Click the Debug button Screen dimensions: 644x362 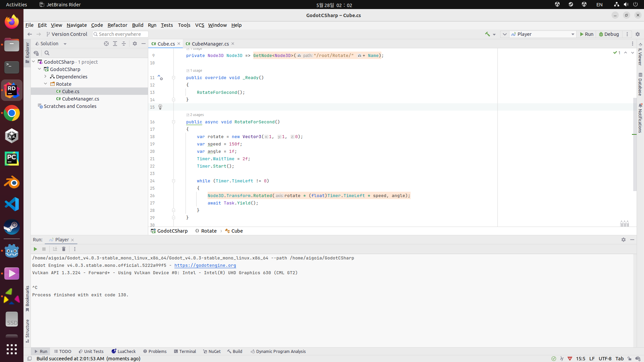point(609,34)
